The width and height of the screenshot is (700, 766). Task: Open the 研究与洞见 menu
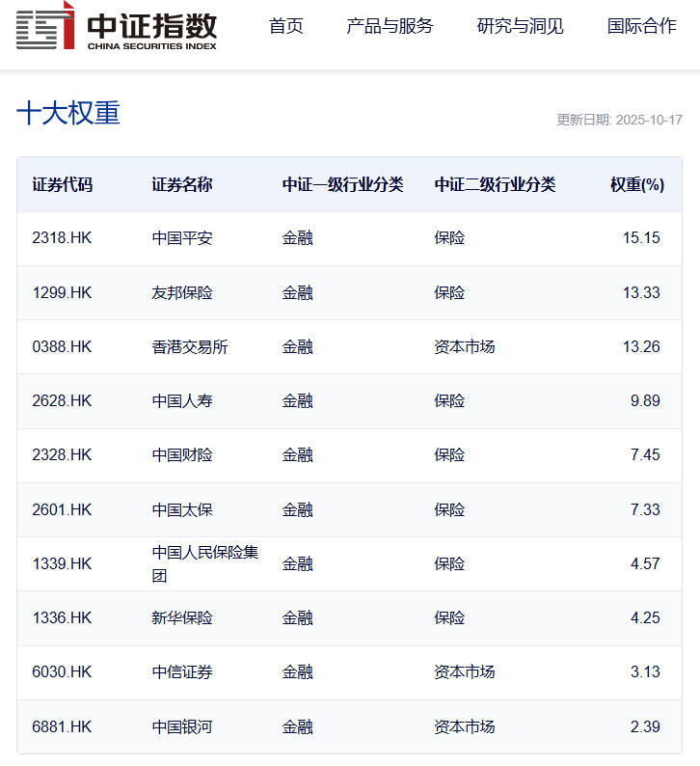click(x=520, y=26)
